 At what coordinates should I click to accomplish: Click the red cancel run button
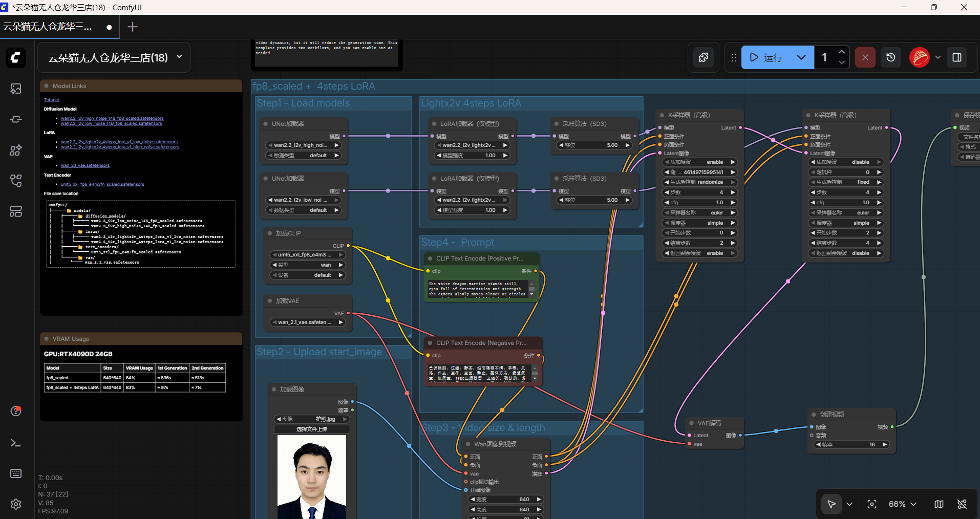865,57
